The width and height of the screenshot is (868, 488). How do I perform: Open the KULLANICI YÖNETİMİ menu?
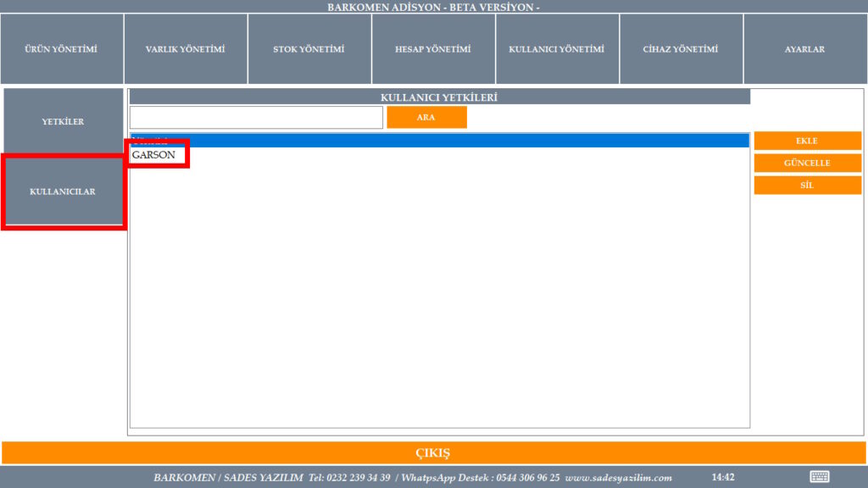pos(558,49)
